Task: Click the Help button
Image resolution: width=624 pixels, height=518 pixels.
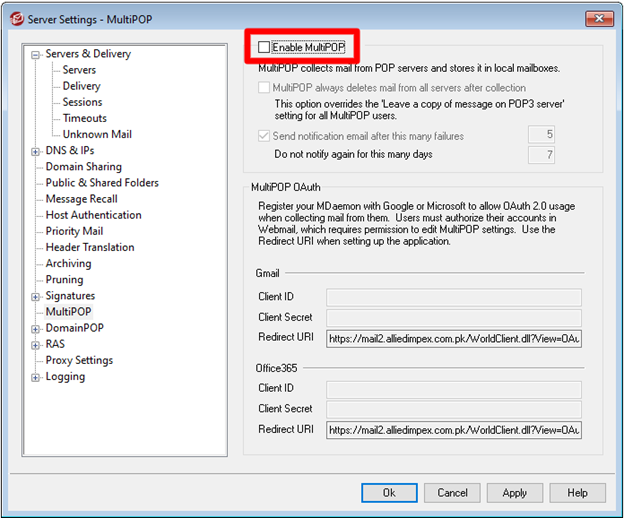Action: 577,493
